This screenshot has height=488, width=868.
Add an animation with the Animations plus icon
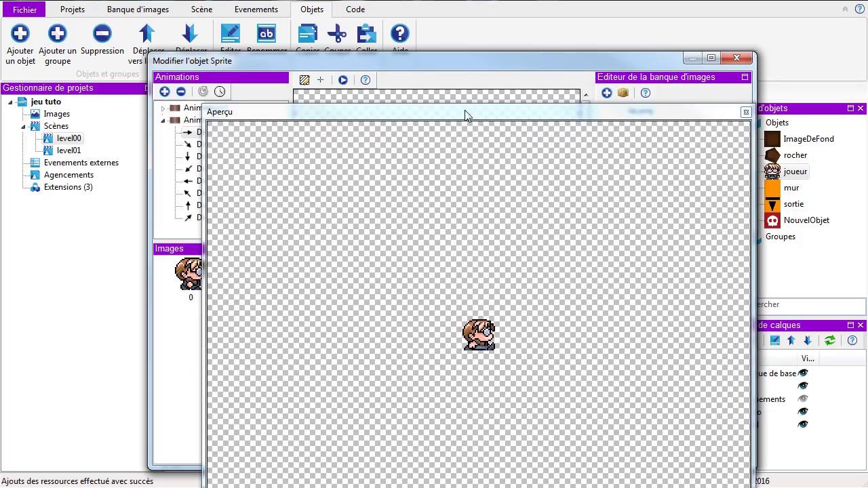165,91
